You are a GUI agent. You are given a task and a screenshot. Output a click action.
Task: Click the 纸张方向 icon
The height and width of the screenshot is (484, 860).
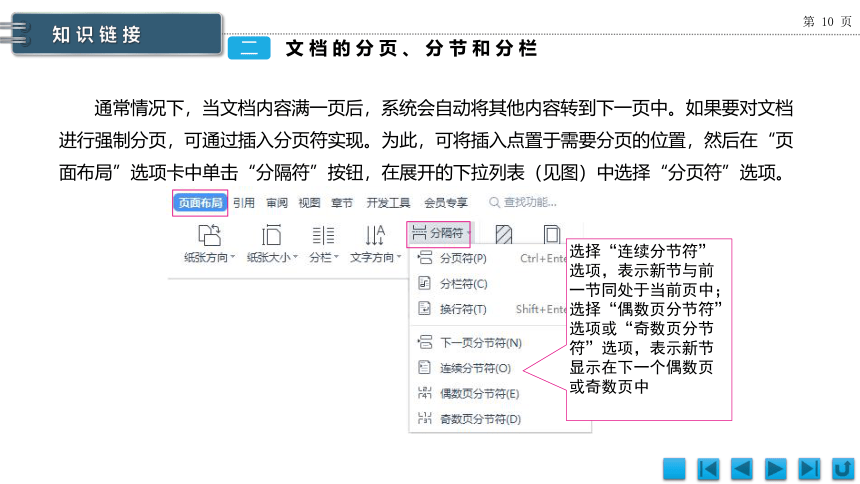tap(210, 235)
